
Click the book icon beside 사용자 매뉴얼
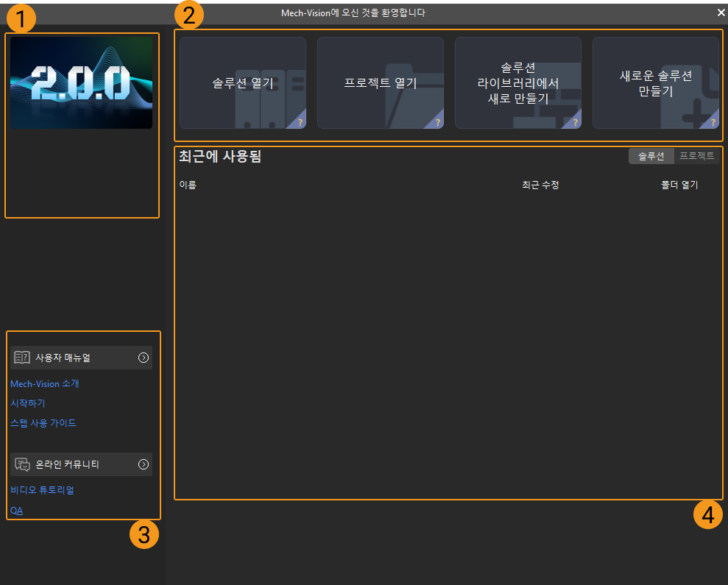(22, 358)
